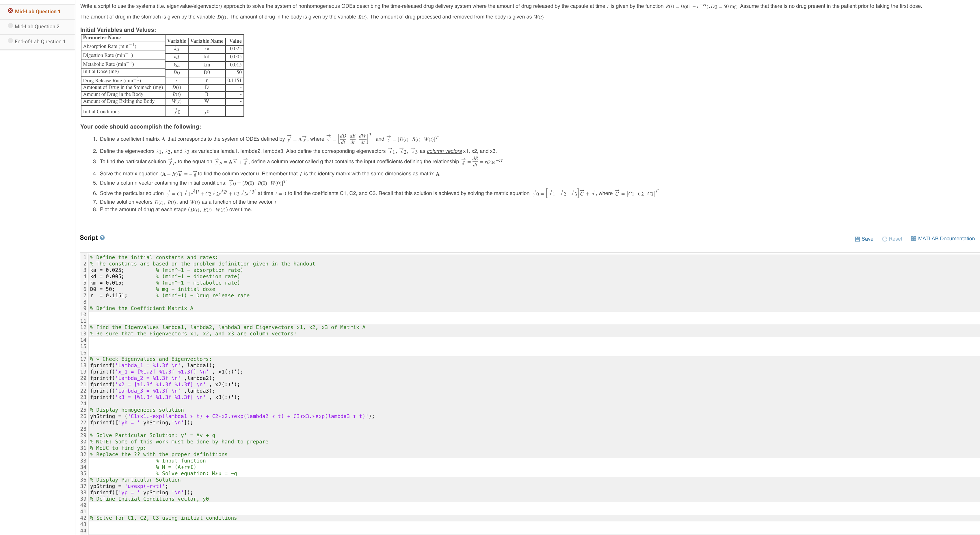Screen dimensions: 980x535
Task: Click the Save icon in the Script toolbar
Action: [x=857, y=239]
